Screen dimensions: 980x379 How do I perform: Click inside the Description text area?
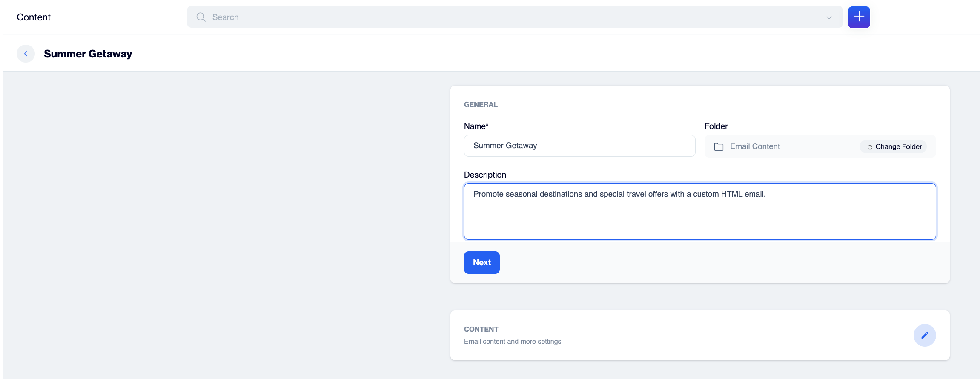[x=700, y=211]
